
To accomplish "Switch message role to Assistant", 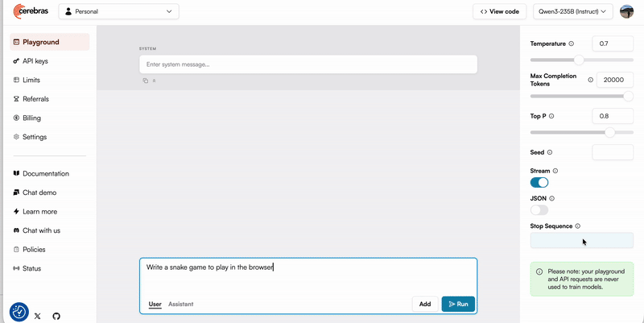I will point(180,304).
